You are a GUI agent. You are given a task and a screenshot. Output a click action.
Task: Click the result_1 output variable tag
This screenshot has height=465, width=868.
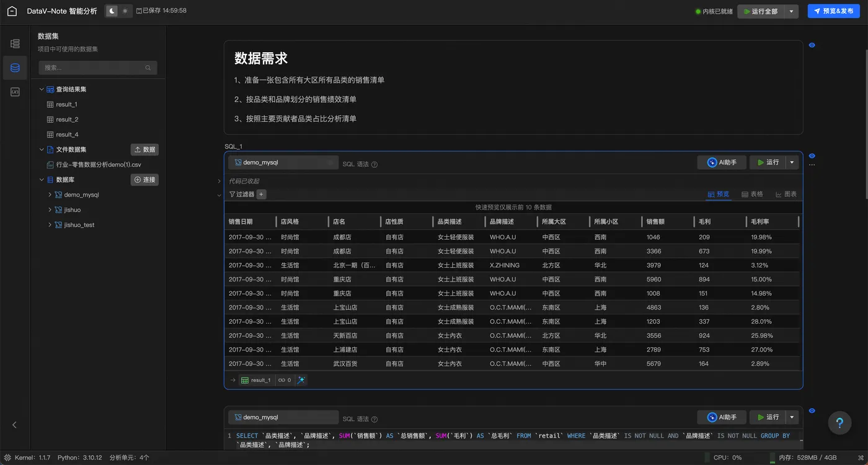coord(256,380)
